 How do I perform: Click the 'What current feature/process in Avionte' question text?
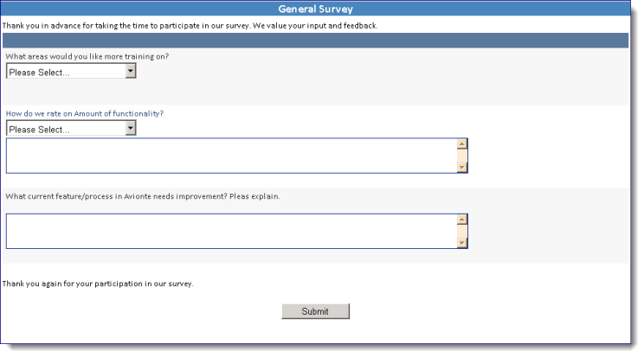[143, 196]
